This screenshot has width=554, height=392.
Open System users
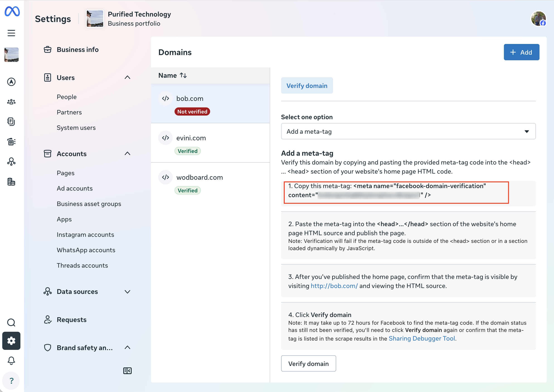[76, 128]
